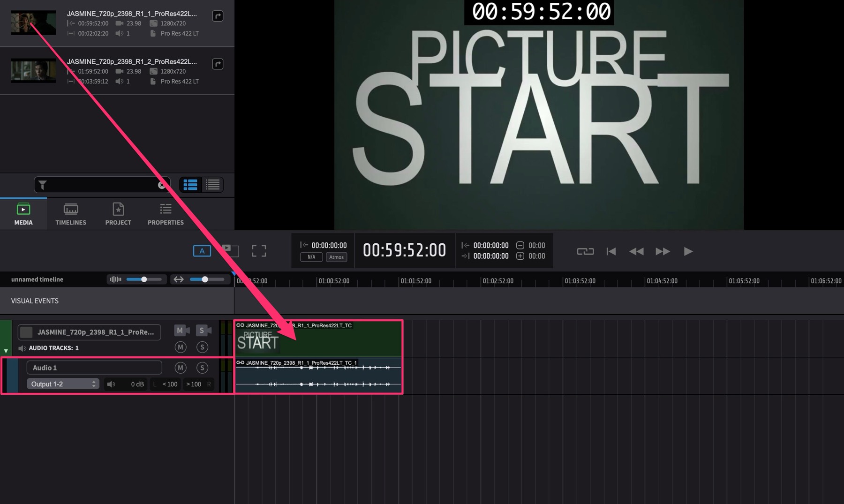Enter fullscreen viewer mode
The width and height of the screenshot is (844, 504).
(259, 251)
